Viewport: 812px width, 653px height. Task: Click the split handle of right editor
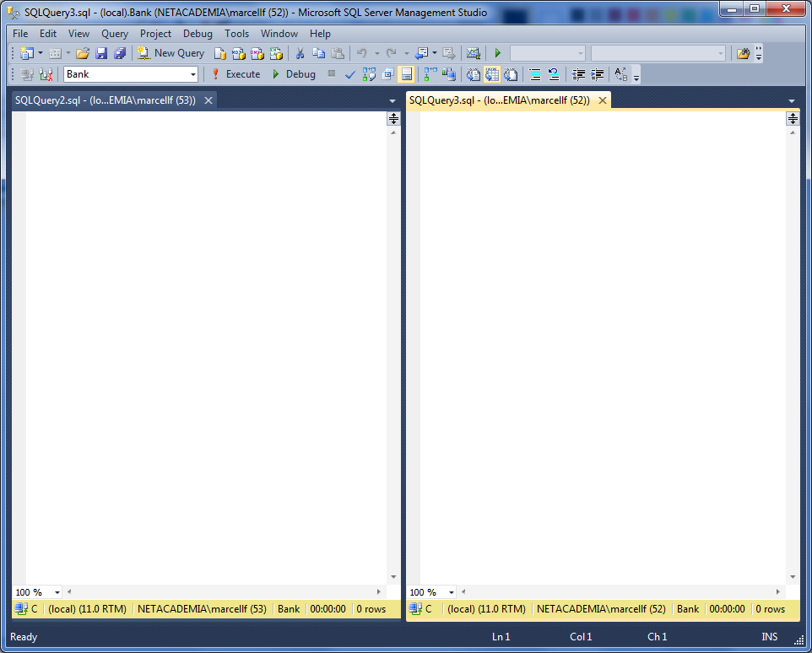point(793,118)
